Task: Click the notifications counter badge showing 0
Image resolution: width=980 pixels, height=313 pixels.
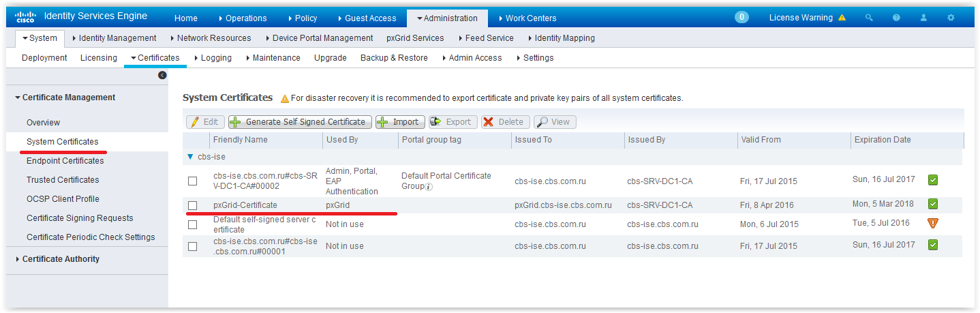Action: pyautogui.click(x=741, y=18)
